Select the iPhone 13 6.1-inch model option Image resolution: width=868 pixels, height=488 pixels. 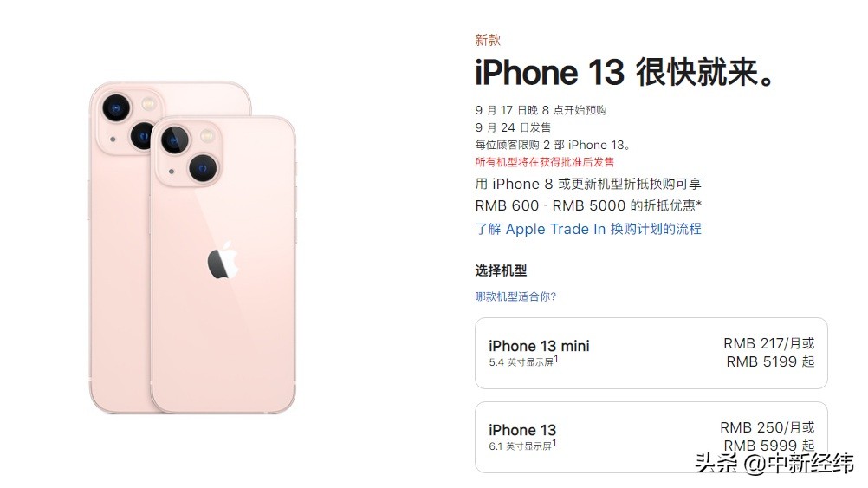[651, 437]
